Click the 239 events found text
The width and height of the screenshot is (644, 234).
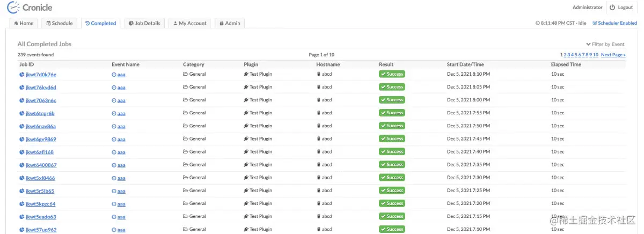[35, 55]
